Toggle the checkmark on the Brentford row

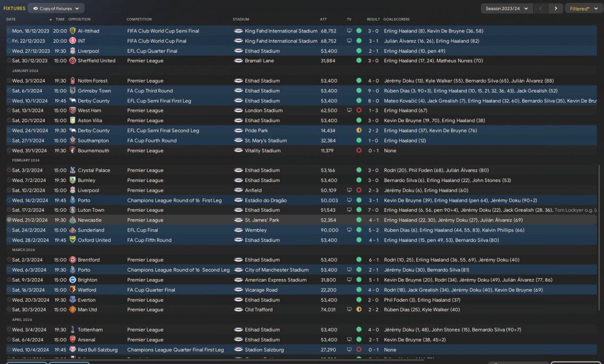[9, 260]
